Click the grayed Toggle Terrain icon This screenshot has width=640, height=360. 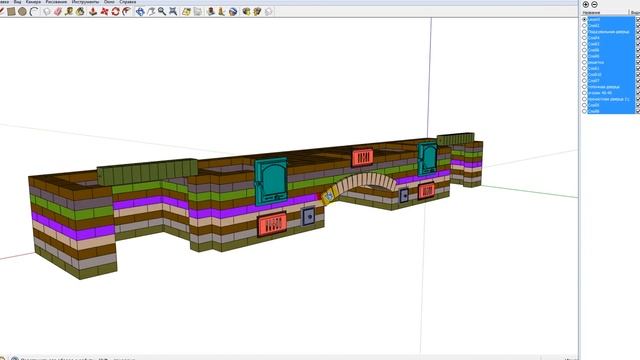198,11
